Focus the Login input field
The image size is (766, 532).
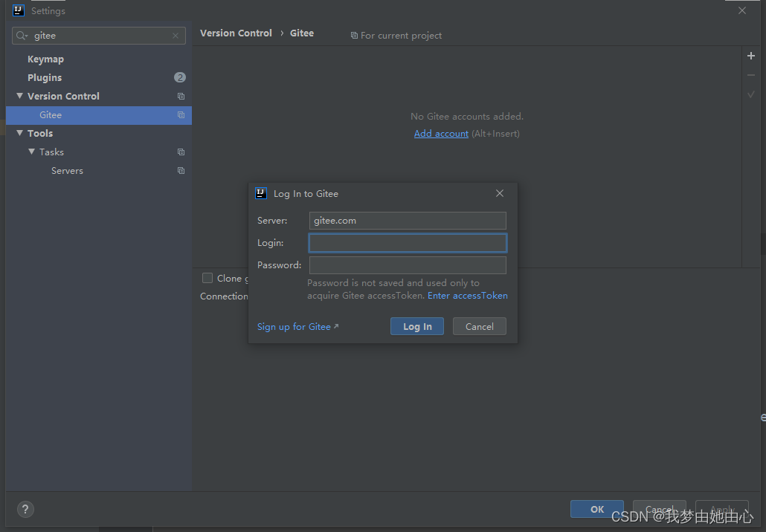[x=408, y=243]
